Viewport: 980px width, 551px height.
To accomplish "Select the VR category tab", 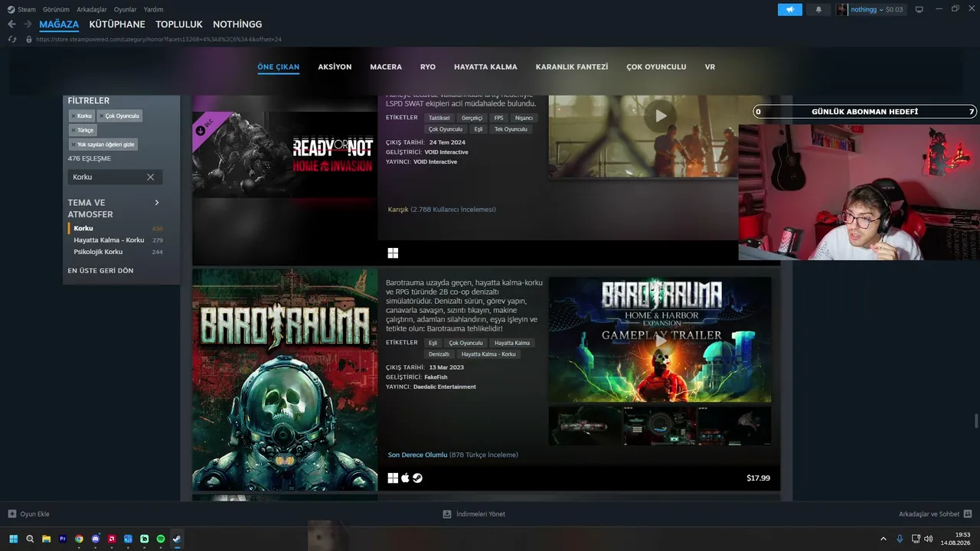I will (x=710, y=67).
